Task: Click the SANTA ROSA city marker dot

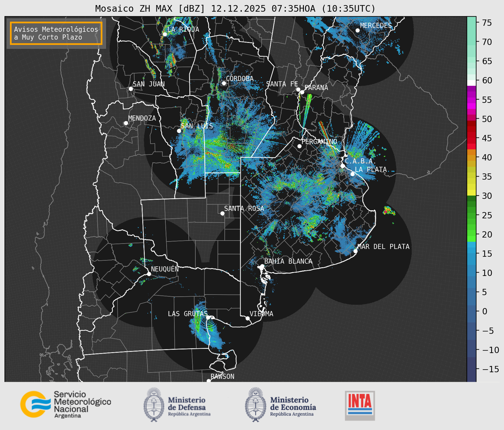Action: click(x=222, y=213)
